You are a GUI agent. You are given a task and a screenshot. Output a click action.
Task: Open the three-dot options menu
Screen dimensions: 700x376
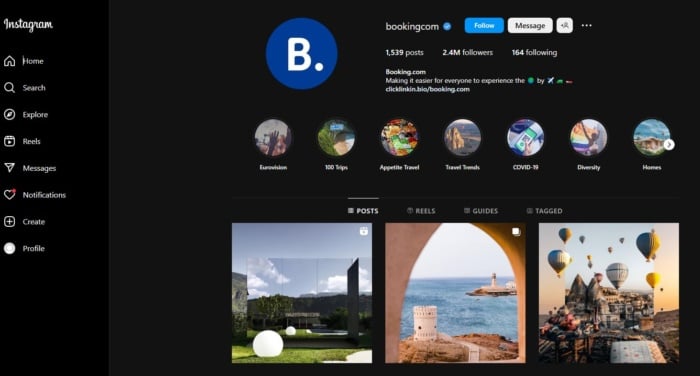587,25
